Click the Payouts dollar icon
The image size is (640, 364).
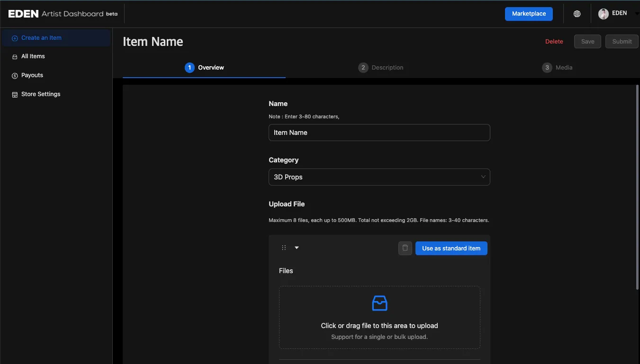pyautogui.click(x=15, y=76)
